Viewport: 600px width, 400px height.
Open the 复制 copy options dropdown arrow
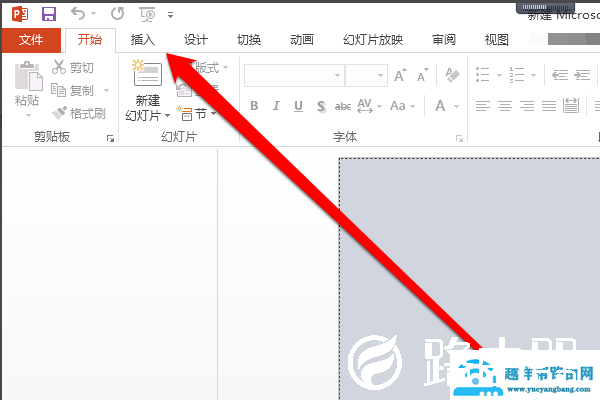(106, 91)
